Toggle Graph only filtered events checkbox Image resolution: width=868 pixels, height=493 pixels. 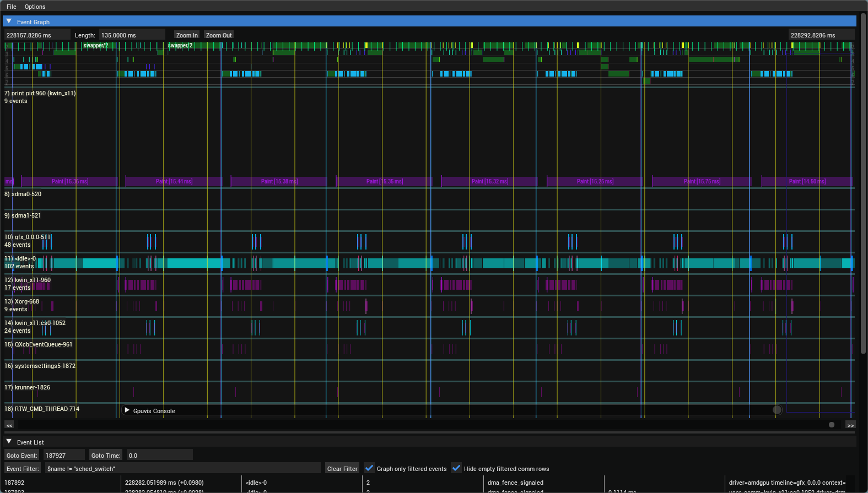tap(369, 468)
